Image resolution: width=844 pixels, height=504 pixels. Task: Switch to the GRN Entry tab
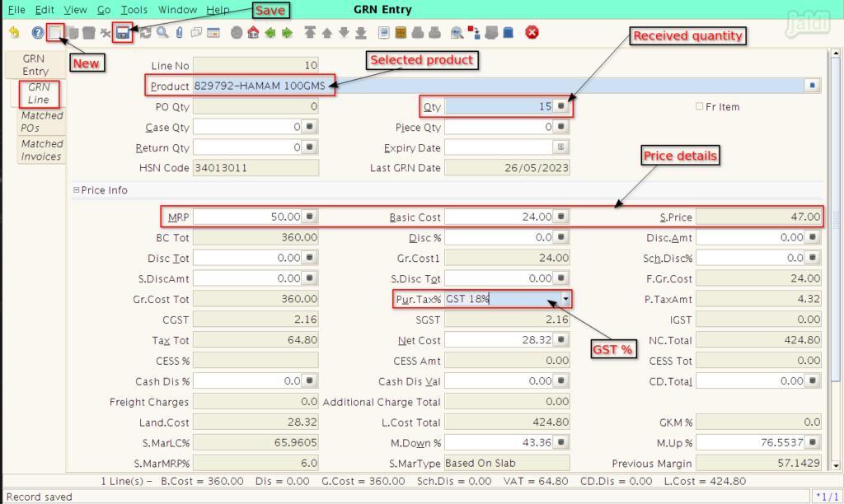point(35,64)
